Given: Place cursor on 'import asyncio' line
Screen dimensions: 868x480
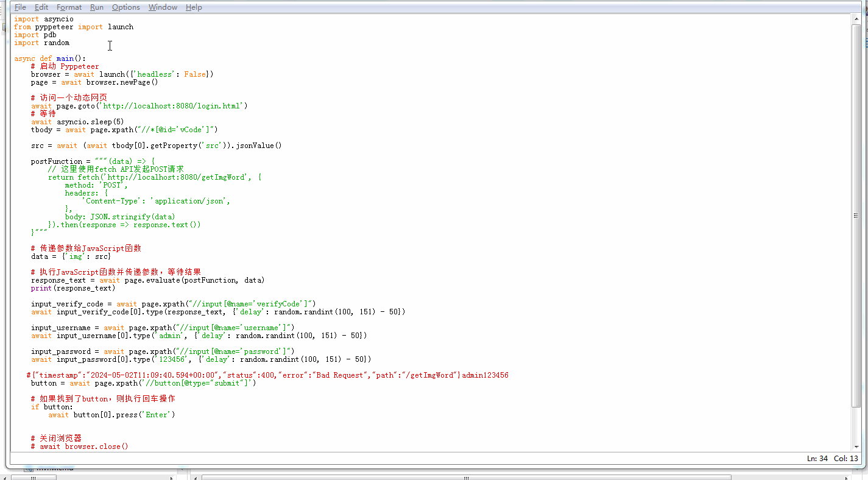Looking at the screenshot, I should (44, 19).
